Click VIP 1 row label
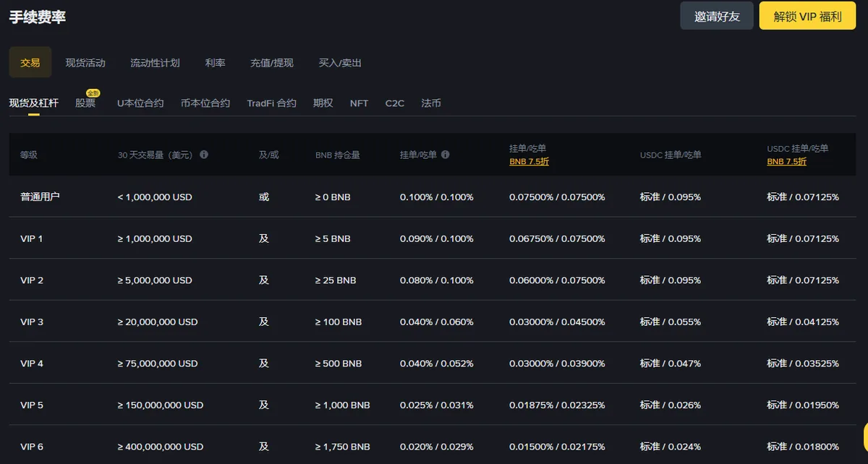This screenshot has height=464, width=868. pyautogui.click(x=32, y=239)
